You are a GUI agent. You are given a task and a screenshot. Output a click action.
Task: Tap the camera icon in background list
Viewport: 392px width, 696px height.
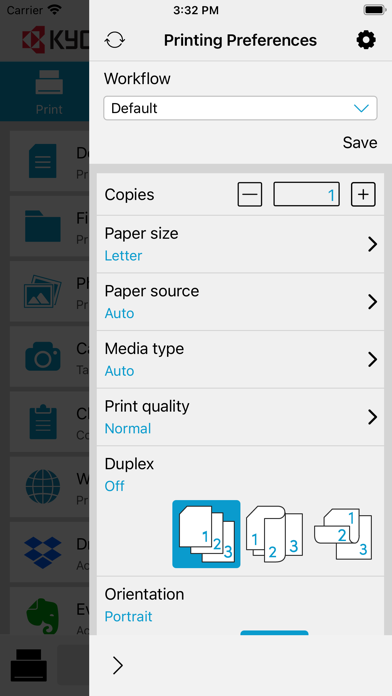point(43,356)
